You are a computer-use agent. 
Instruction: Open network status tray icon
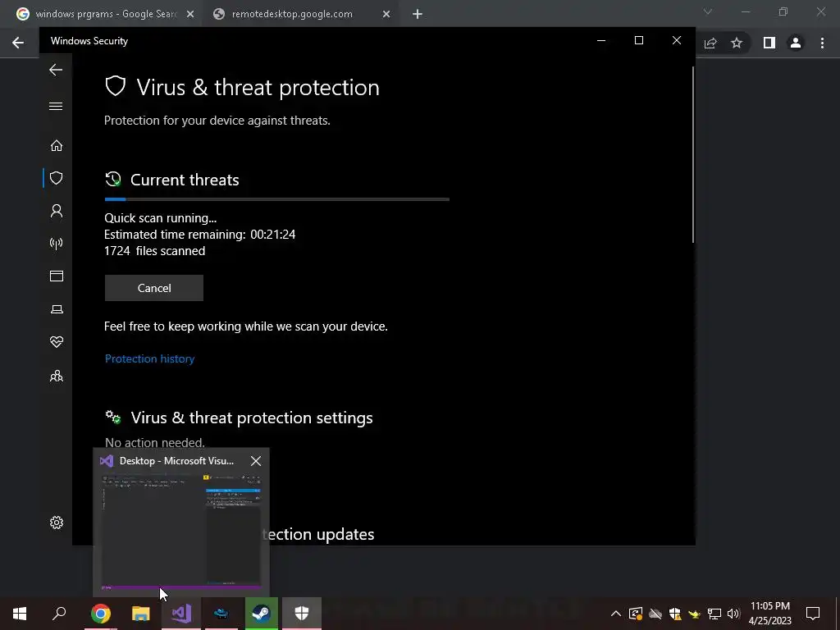714,614
